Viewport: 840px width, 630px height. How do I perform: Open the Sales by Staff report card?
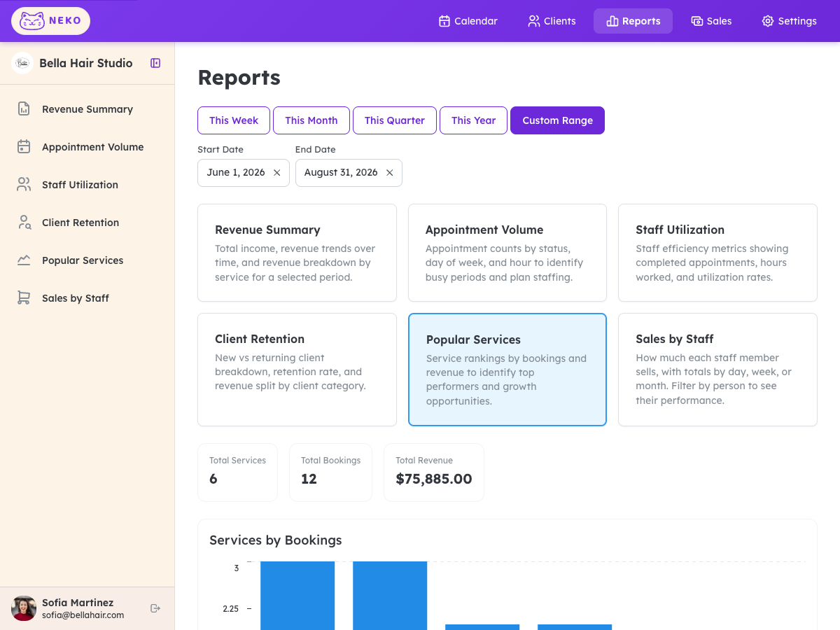[717, 370]
